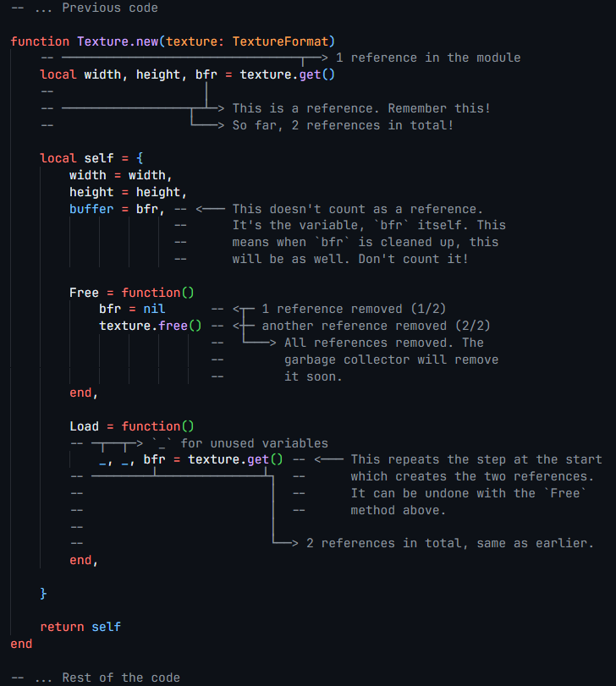
Task: Click the "1 reference in the module" comment
Action: click(x=427, y=58)
